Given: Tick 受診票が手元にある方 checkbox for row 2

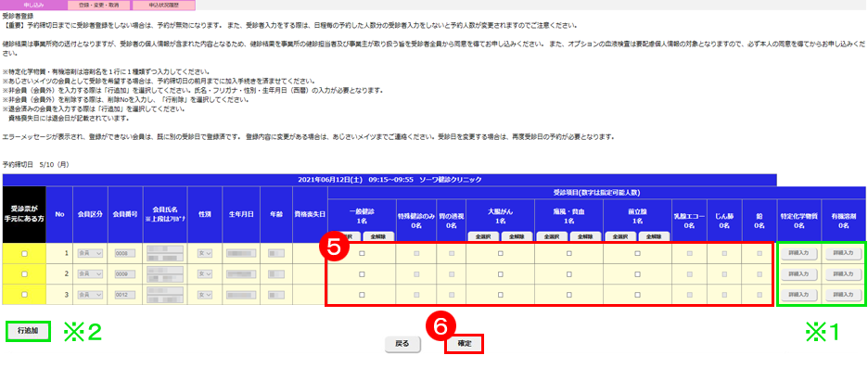Looking at the screenshot, I should click(24, 274).
